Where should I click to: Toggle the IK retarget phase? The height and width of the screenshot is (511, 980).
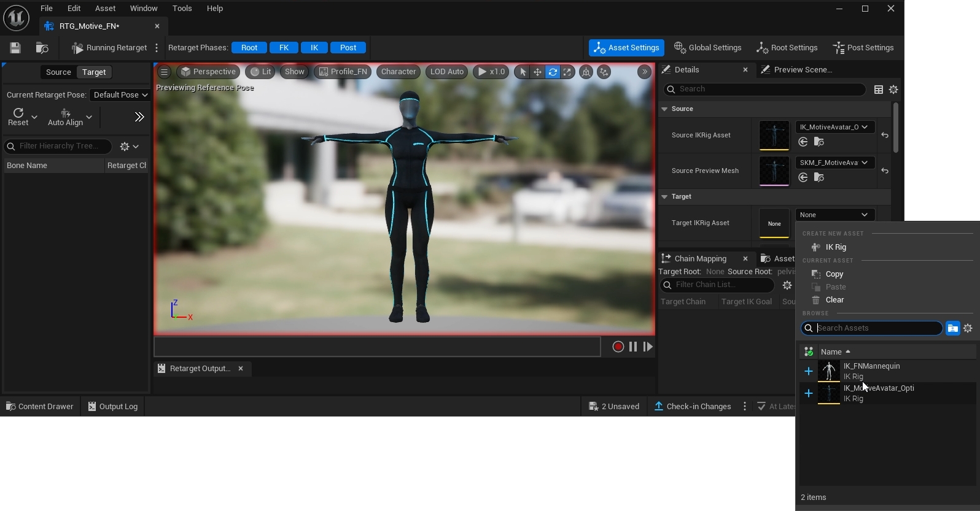pos(314,48)
